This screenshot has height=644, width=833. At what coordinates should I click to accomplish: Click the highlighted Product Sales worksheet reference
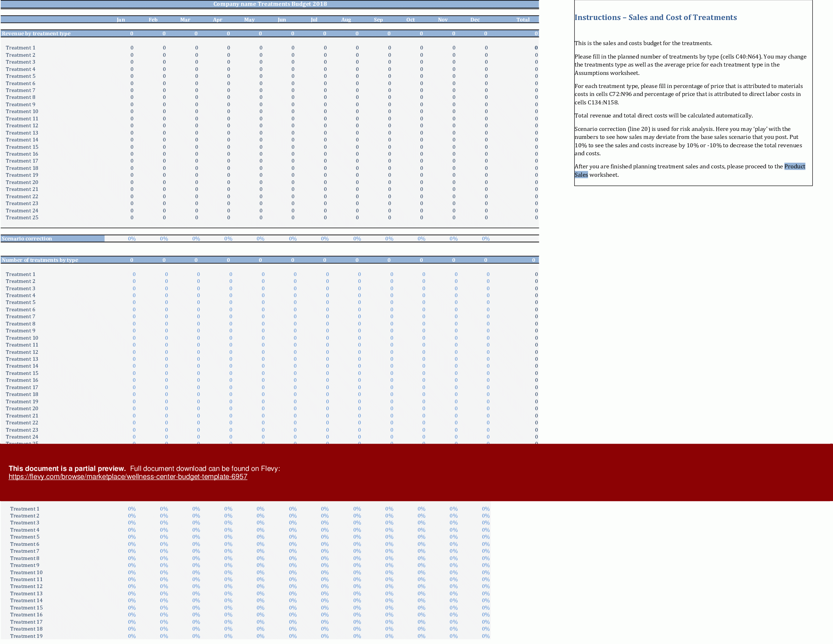coord(794,166)
